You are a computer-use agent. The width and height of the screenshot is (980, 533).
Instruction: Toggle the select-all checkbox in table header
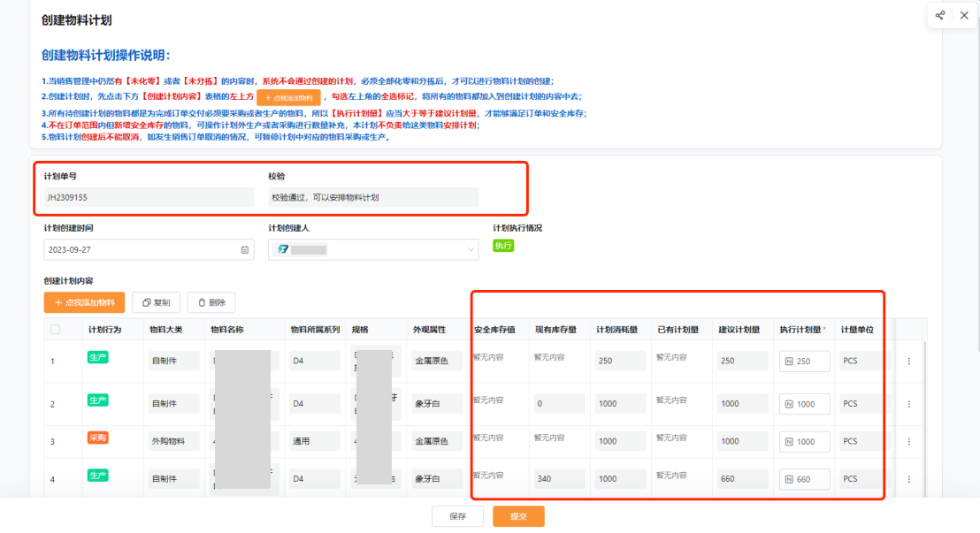coord(56,330)
